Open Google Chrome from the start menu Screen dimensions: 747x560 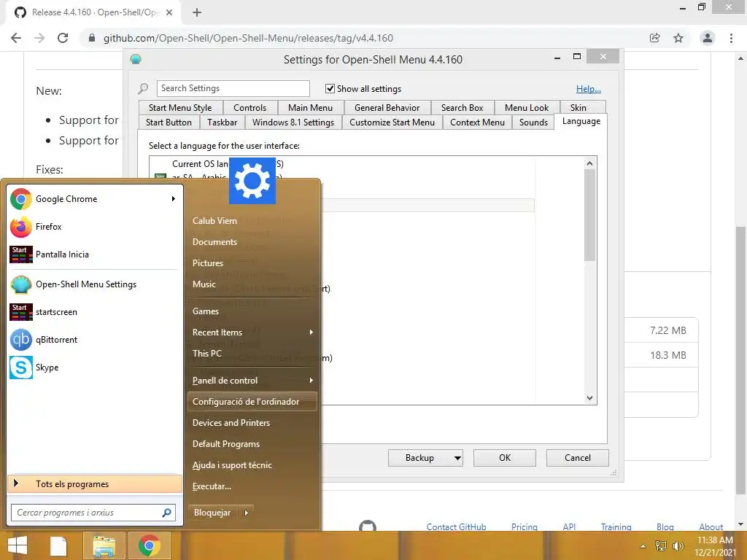click(x=95, y=199)
